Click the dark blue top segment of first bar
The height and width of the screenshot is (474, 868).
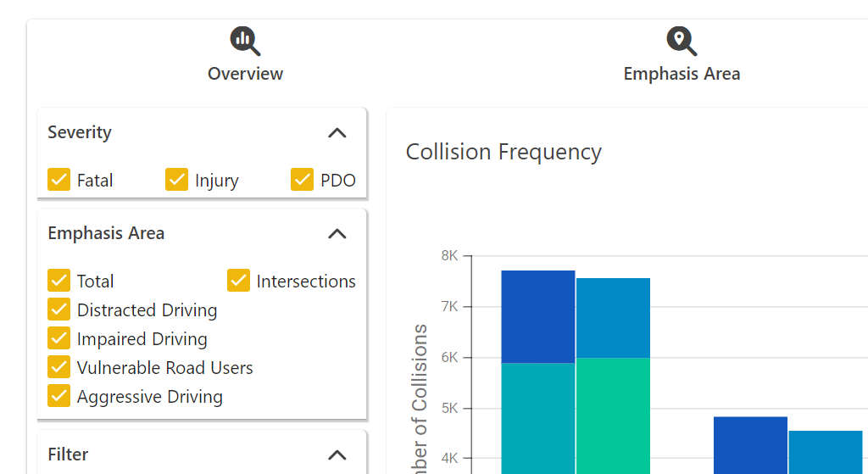point(538,316)
